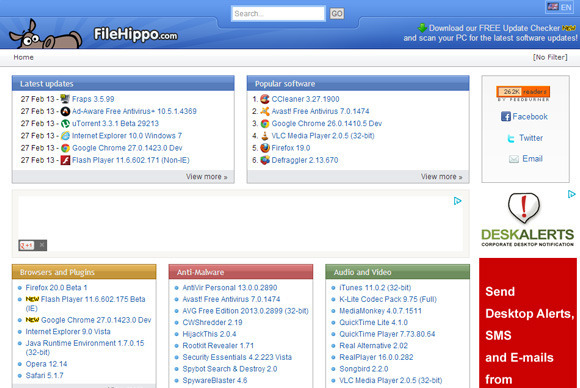Viewport: 580px width, 388px height.
Task: Close the +1 widget with the X
Action: pyautogui.click(x=42, y=245)
